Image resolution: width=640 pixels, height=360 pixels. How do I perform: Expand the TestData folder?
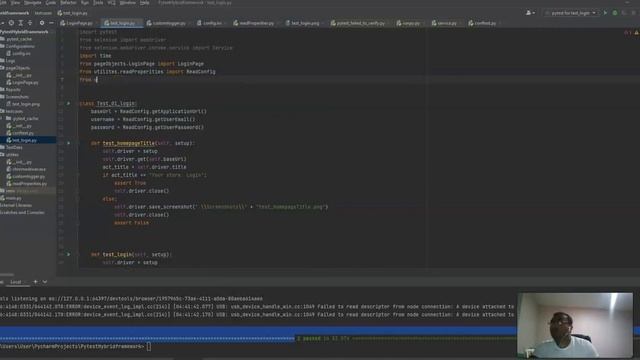click(x=12, y=147)
